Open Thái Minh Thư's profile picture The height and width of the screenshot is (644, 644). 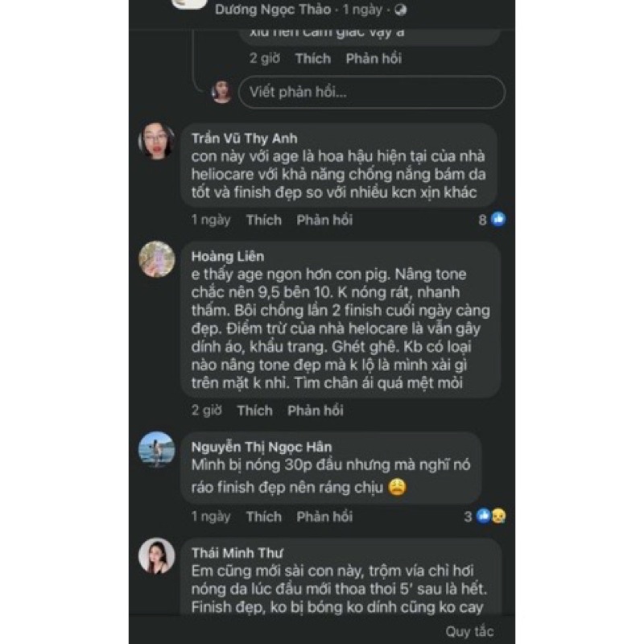(157, 555)
